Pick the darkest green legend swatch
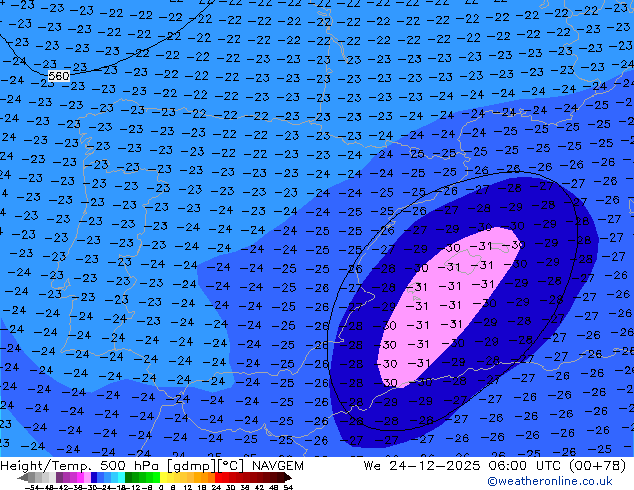This screenshot has height=490, width=634. (129, 477)
